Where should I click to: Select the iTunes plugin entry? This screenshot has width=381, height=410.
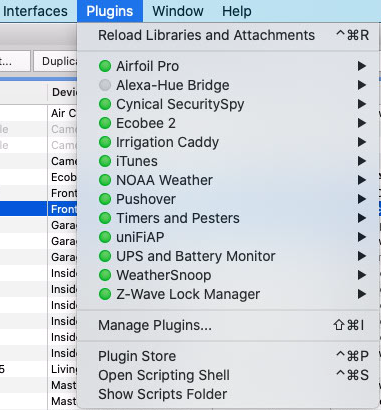(x=228, y=161)
